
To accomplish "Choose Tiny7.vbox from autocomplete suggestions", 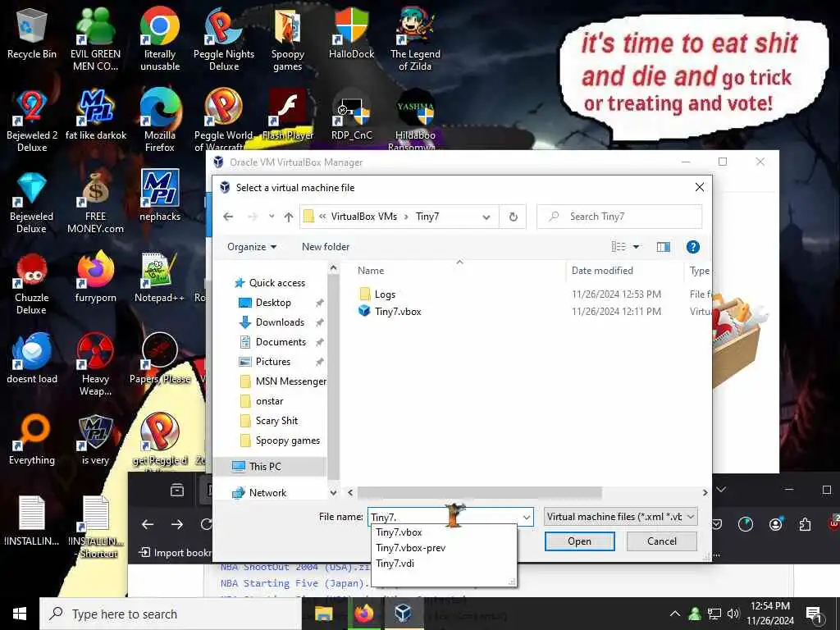I will tap(399, 532).
